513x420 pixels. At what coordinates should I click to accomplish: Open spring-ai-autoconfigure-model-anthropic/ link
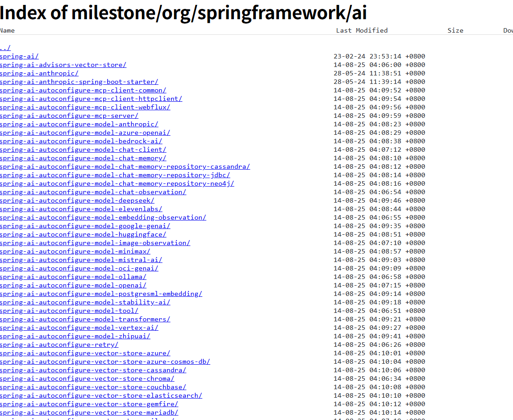coord(79,124)
